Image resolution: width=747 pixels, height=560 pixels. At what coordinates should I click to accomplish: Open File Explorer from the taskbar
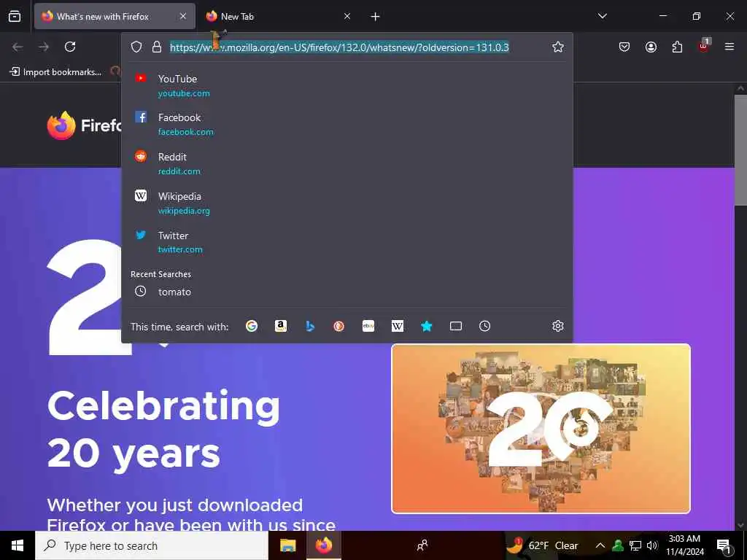point(287,545)
